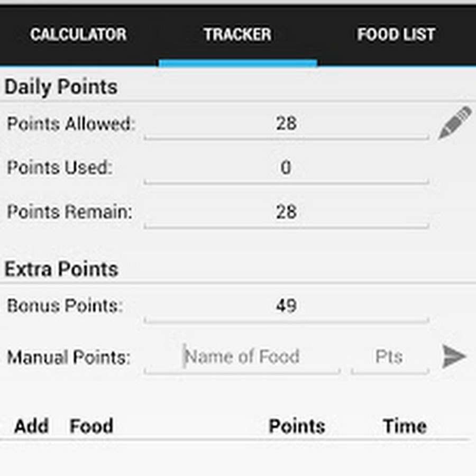This screenshot has height=476, width=476.
Task: Click the Extra Points section header
Action: tap(61, 269)
